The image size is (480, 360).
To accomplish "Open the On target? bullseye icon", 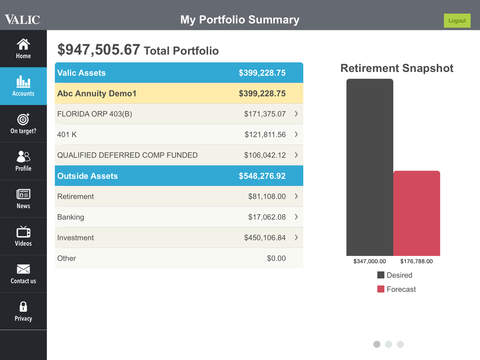I will click(x=23, y=119).
